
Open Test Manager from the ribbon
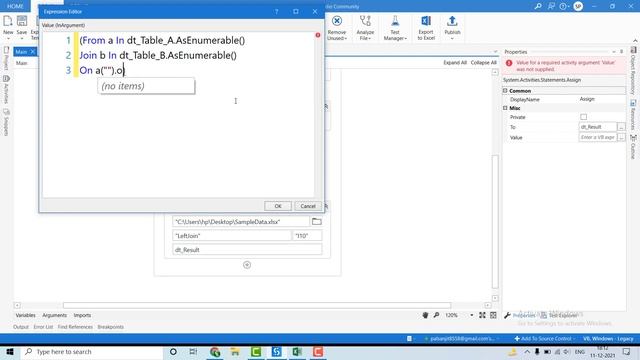point(395,27)
